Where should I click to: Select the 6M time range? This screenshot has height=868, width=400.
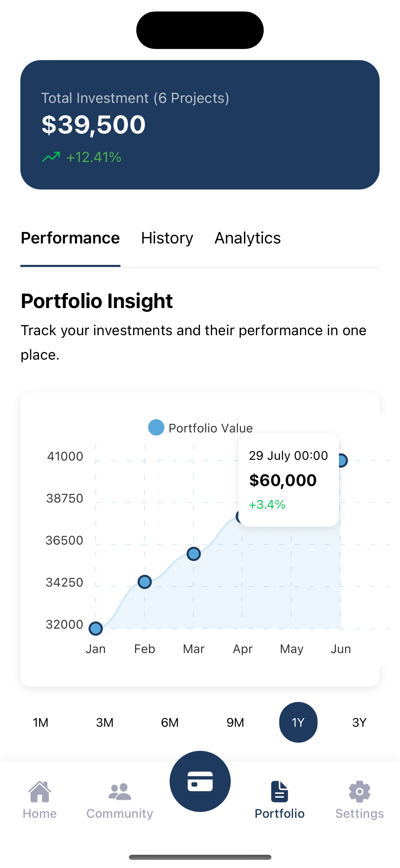coord(170,722)
